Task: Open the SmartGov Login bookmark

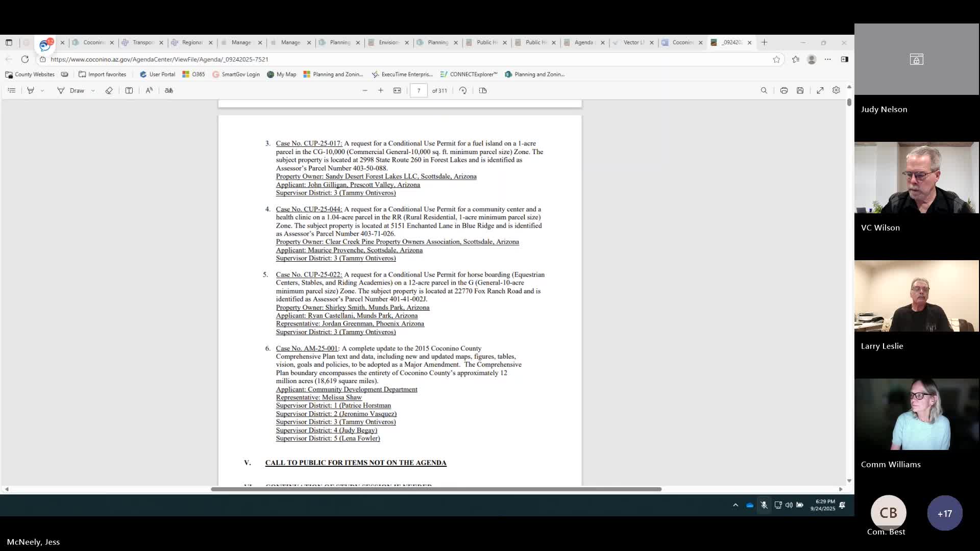Action: tap(236, 74)
